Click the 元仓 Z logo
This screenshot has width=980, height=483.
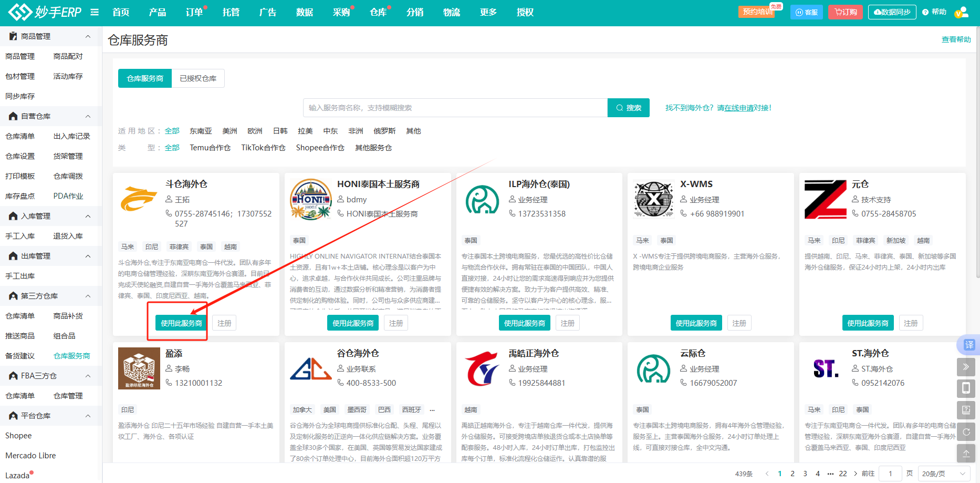point(825,199)
